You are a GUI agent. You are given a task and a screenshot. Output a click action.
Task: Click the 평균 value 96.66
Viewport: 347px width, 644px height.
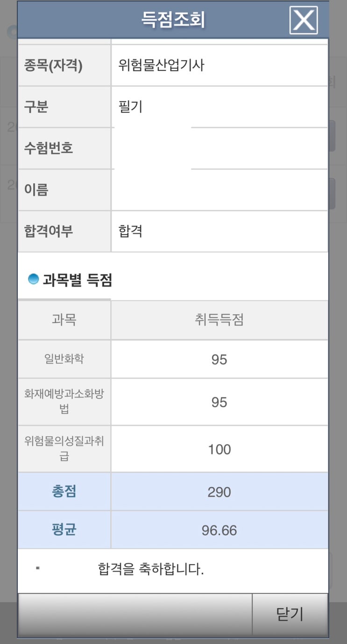(x=219, y=530)
